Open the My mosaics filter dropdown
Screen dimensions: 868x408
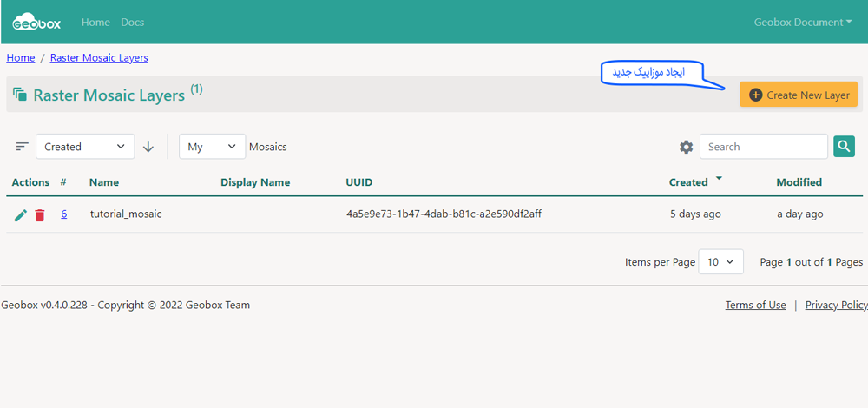(x=212, y=147)
